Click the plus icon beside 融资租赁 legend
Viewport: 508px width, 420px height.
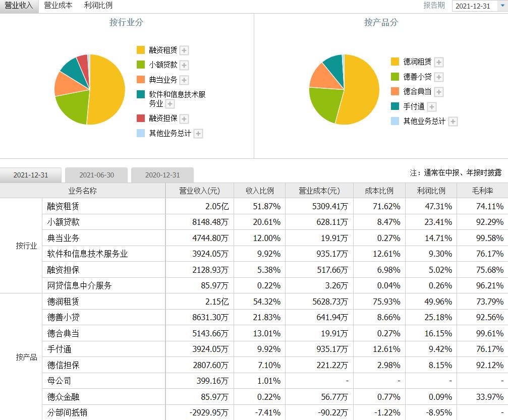[185, 50]
